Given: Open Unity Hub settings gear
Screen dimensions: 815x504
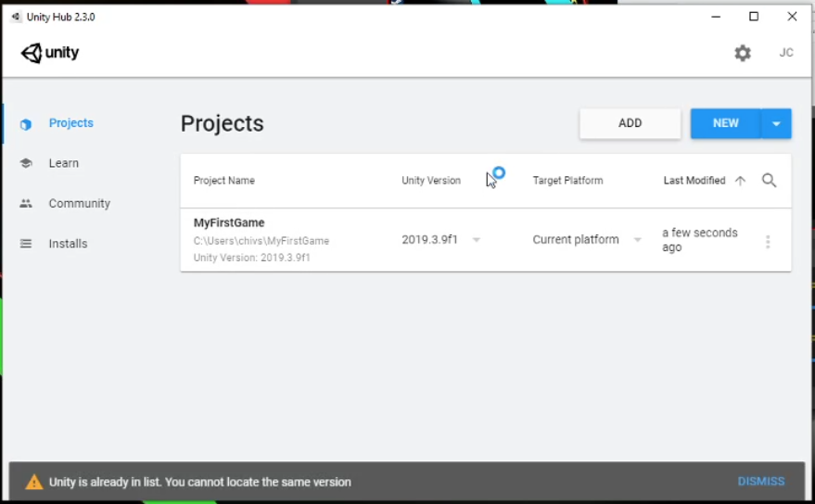Looking at the screenshot, I should (x=743, y=54).
